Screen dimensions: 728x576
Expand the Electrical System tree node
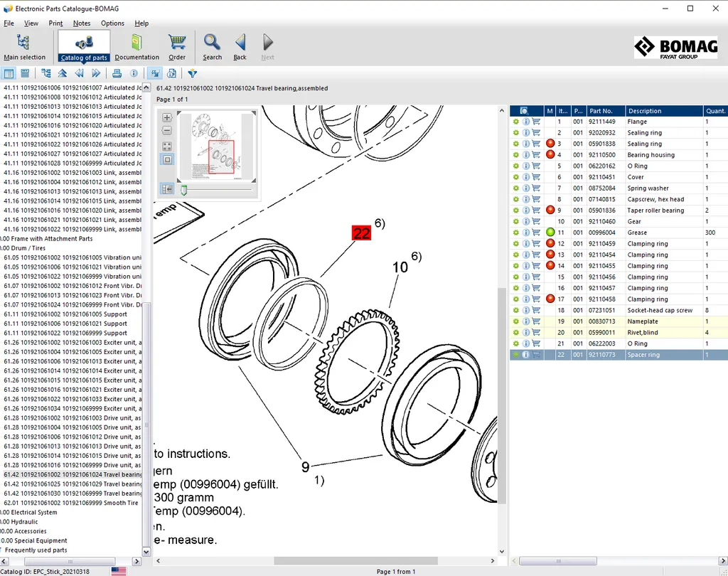tap(28, 513)
